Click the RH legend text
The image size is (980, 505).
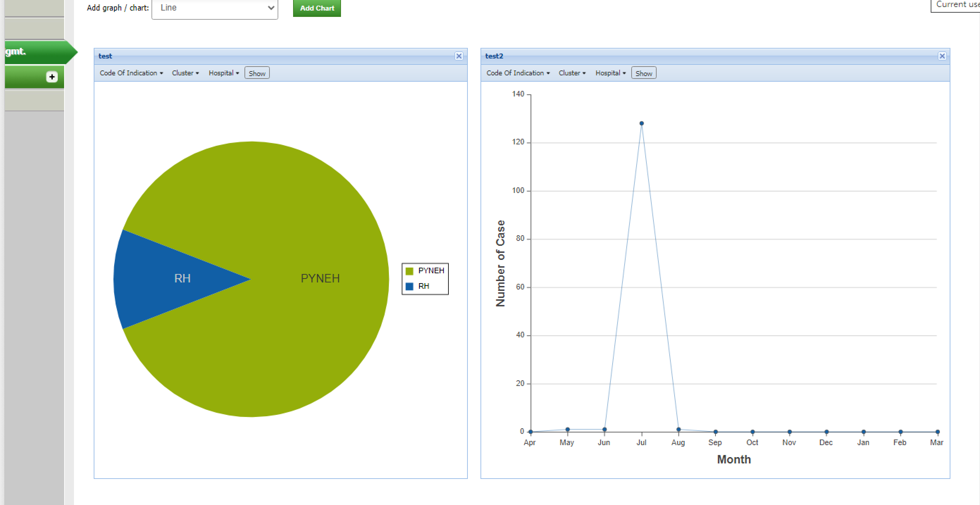pos(423,286)
